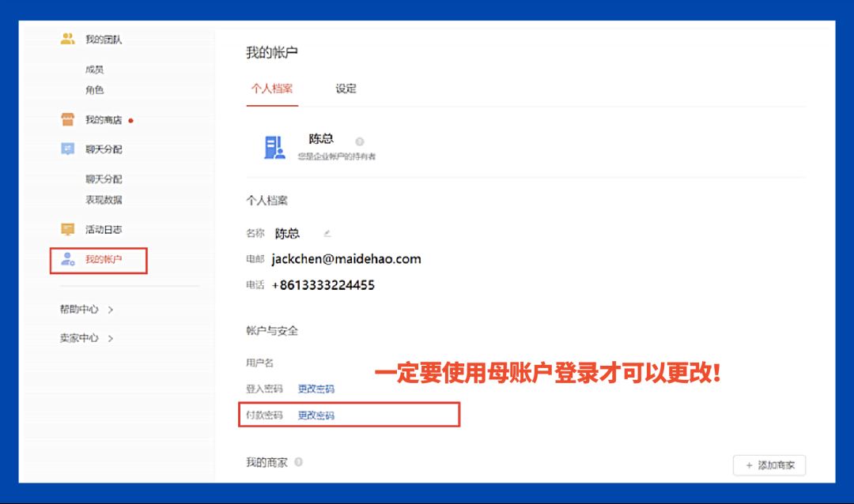Click the Chat Assignment (聊天分配) bubble icon
This screenshot has width=854, height=504.
pyautogui.click(x=67, y=149)
